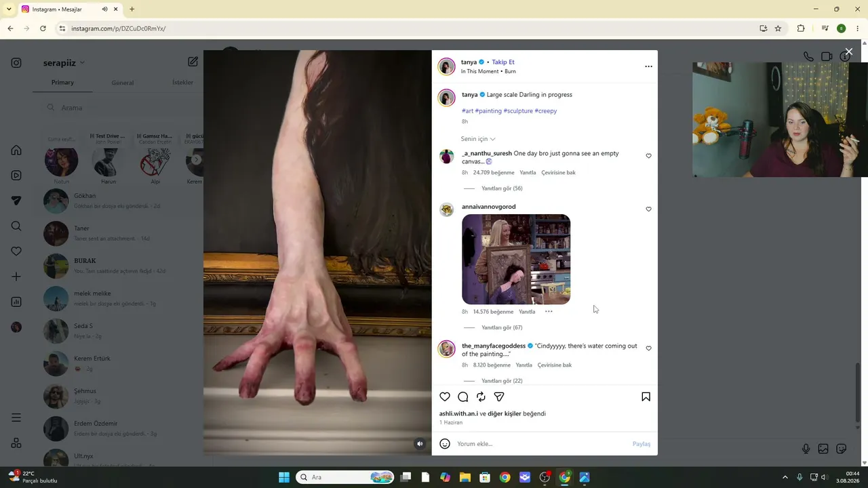Expand 'Yanıtları gör (67)' replies
The height and width of the screenshot is (488, 868).
click(502, 328)
